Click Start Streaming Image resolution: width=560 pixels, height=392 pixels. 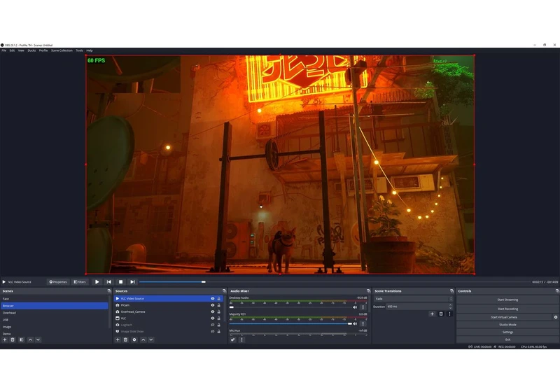507,300
